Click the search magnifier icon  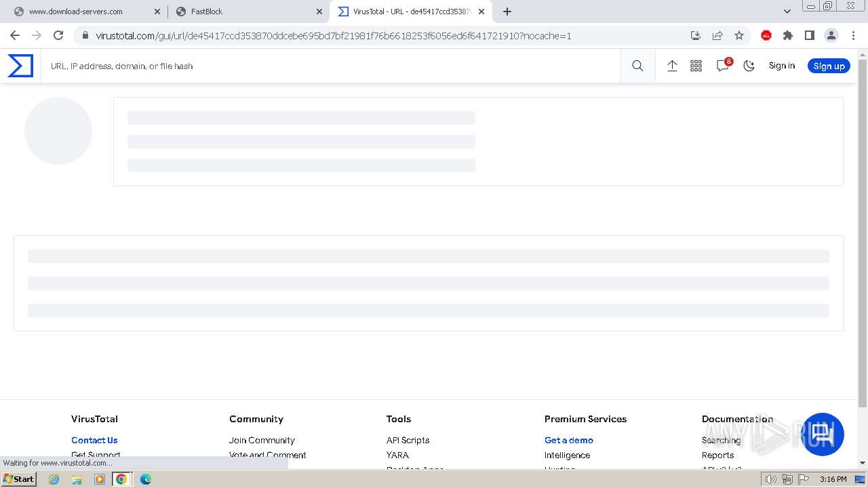[637, 66]
